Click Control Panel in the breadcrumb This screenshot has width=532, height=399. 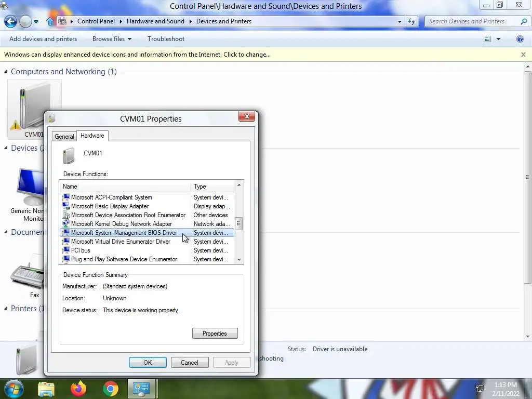(x=96, y=21)
